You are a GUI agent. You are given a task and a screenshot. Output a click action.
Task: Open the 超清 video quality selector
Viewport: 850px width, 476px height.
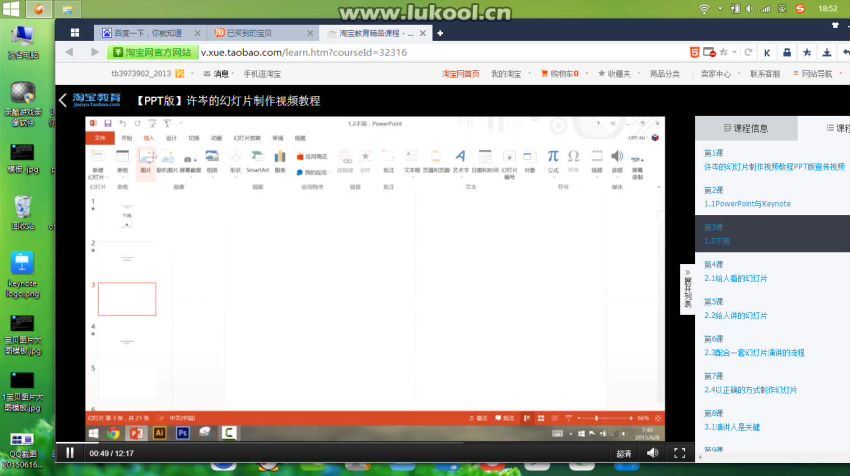[x=623, y=454]
